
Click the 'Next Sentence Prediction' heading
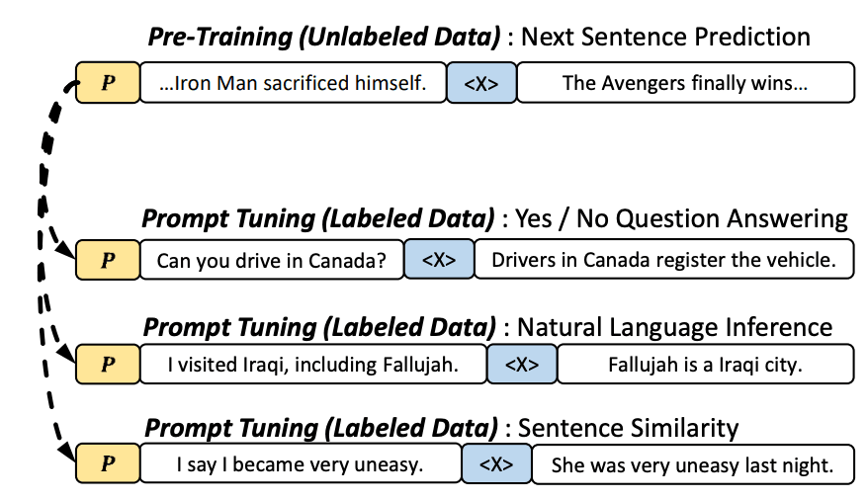click(665, 38)
